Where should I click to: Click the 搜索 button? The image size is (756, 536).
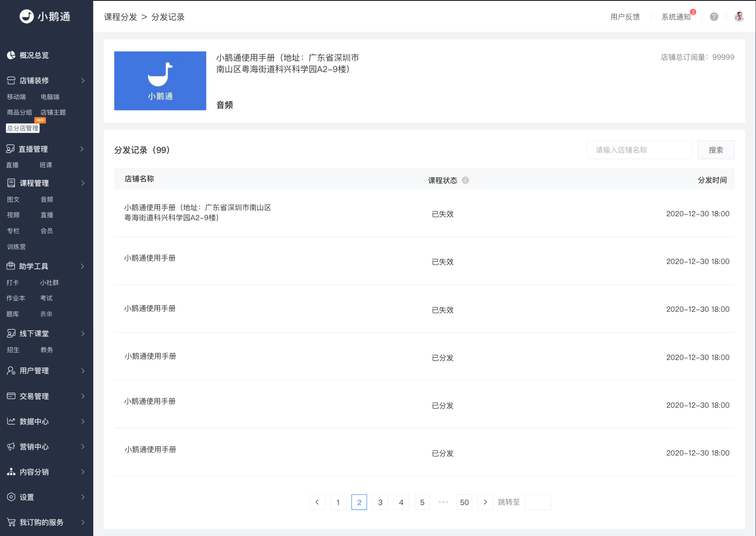point(716,150)
